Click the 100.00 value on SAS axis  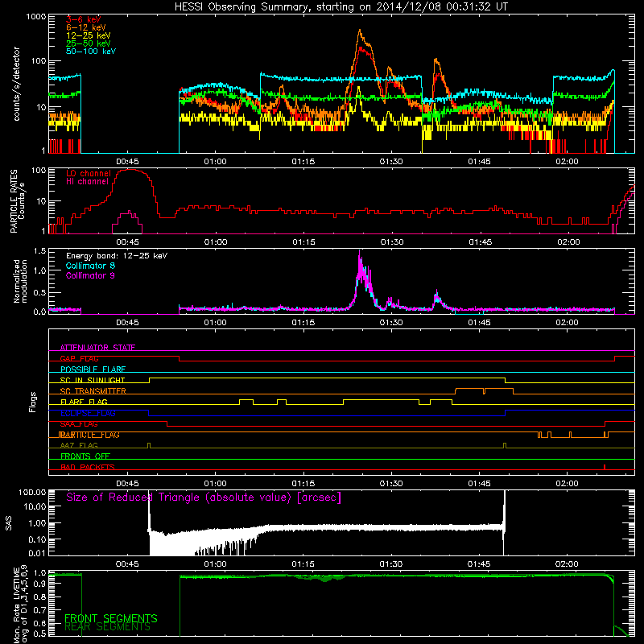[x=32, y=492]
